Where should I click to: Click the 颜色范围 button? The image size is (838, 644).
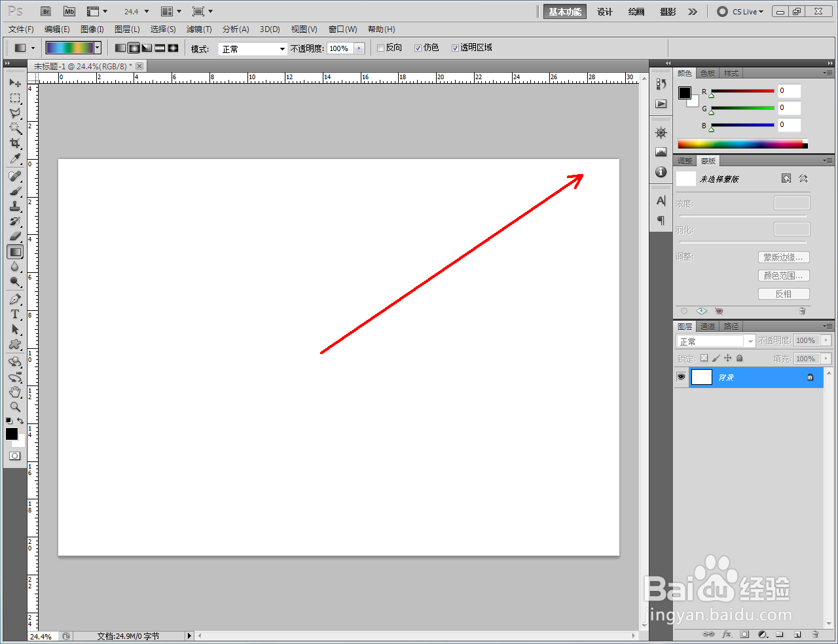784,276
